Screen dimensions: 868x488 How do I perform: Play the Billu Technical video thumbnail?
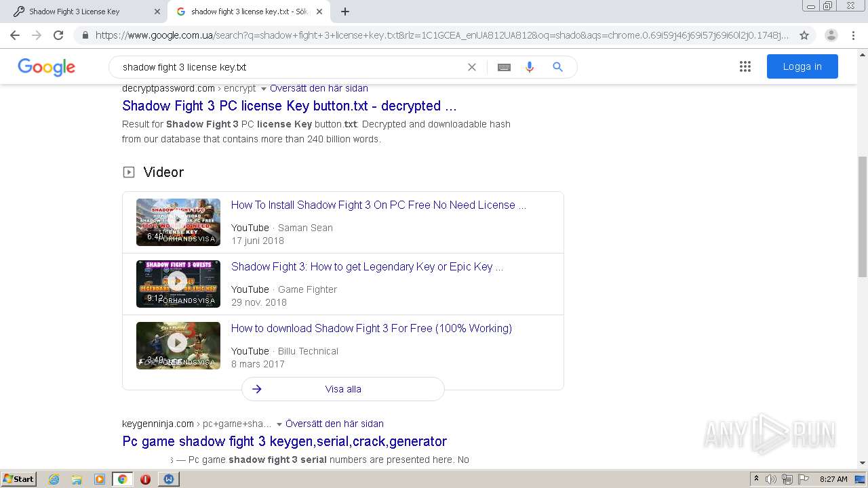[x=178, y=345]
